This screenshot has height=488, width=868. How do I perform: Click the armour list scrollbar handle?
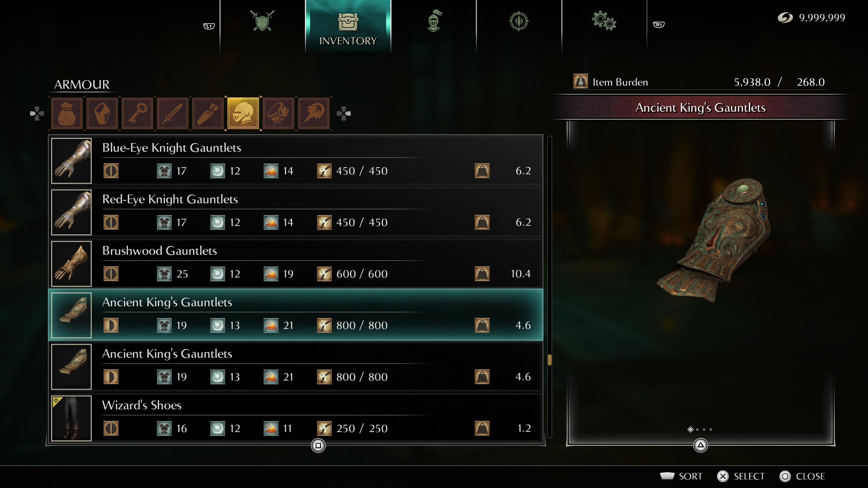[x=550, y=360]
